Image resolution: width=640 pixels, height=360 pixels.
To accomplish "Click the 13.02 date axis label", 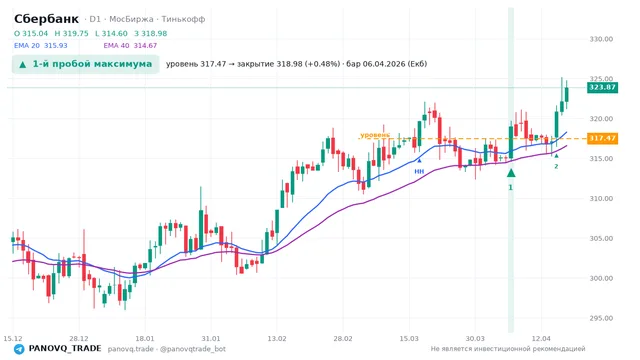I will coord(277,339).
